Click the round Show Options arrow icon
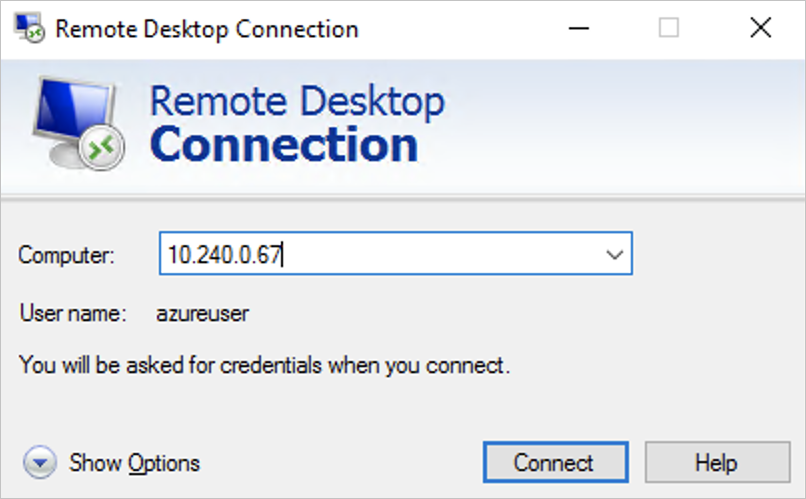The width and height of the screenshot is (806, 499). tap(40, 463)
